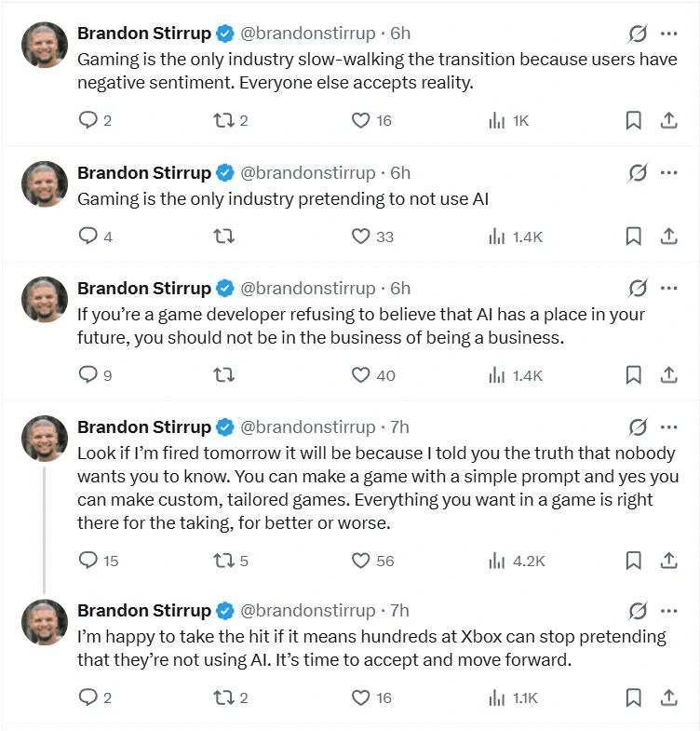This screenshot has height=731, width=700.
Task: Open Brandon Stirrup's profile from top tweet
Action: 144,34
